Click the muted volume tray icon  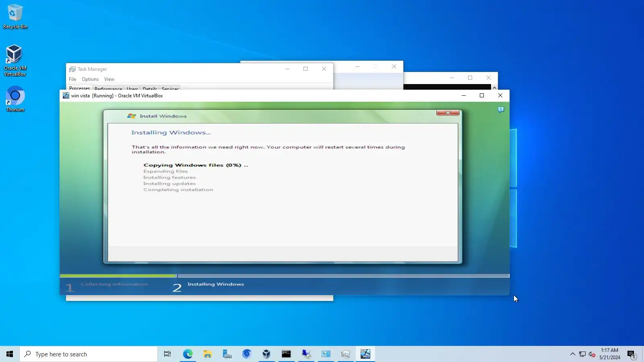[x=592, y=354]
